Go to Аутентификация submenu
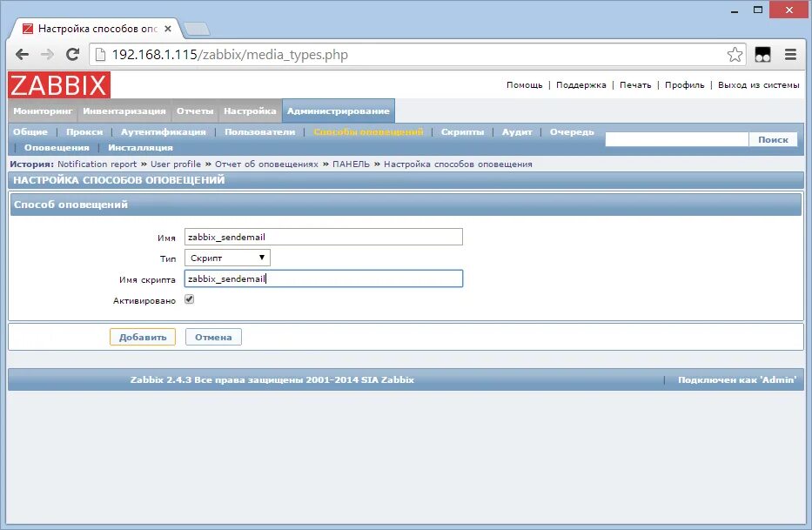812x530 pixels. click(x=163, y=132)
